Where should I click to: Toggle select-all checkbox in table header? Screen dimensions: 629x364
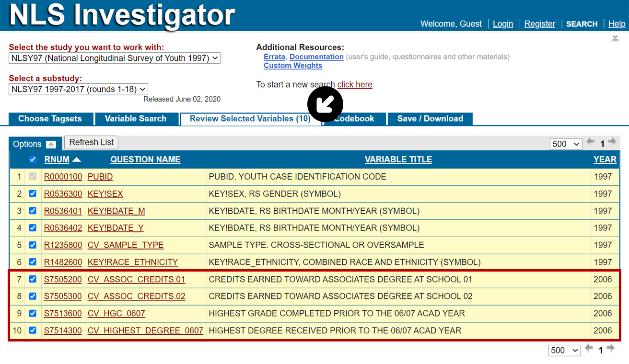tap(33, 159)
